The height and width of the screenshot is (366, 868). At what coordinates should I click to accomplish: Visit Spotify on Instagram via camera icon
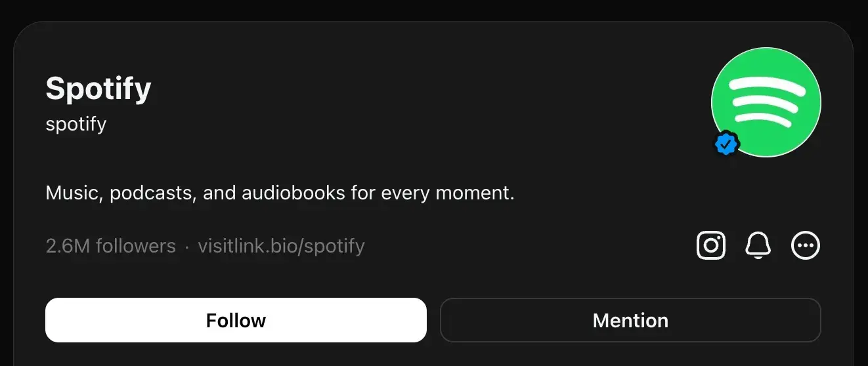710,246
